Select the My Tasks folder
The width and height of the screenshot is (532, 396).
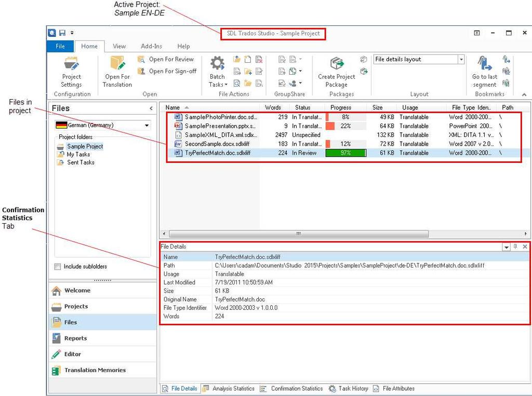coord(78,155)
